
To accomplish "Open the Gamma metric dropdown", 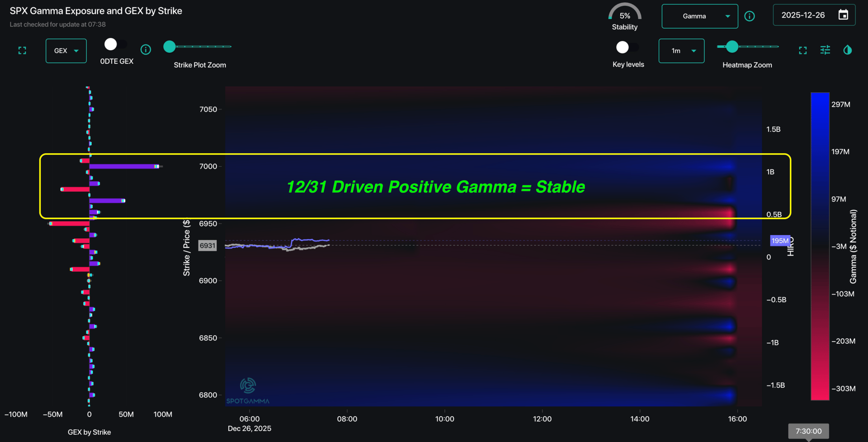I will 699,16.
